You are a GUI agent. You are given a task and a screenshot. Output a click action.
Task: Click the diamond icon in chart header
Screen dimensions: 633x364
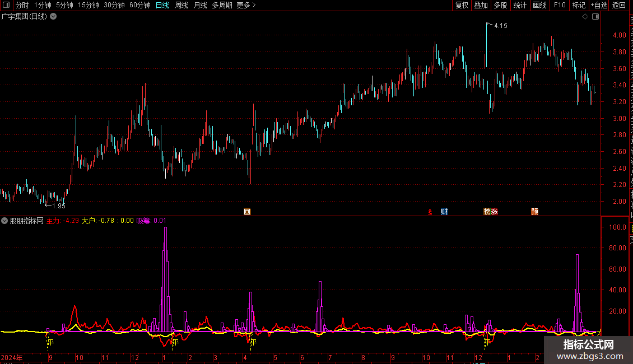tap(585, 17)
